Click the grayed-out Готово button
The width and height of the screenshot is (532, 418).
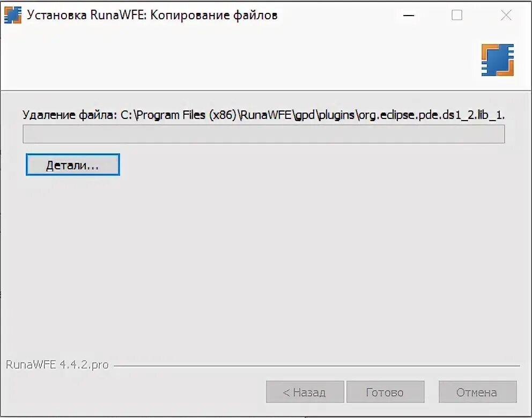385,392
